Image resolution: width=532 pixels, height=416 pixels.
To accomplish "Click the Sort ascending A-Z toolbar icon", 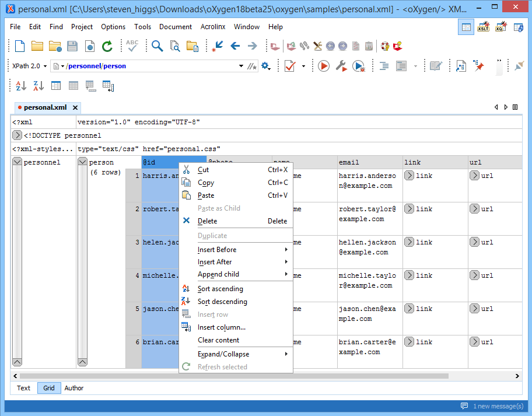I will point(21,86).
